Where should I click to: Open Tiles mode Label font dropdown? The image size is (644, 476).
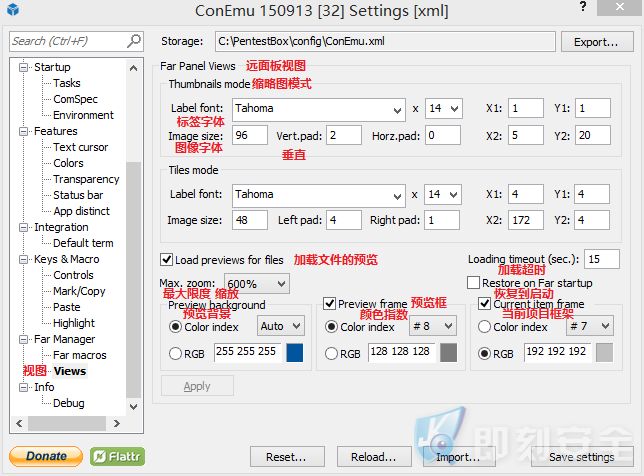tap(319, 195)
